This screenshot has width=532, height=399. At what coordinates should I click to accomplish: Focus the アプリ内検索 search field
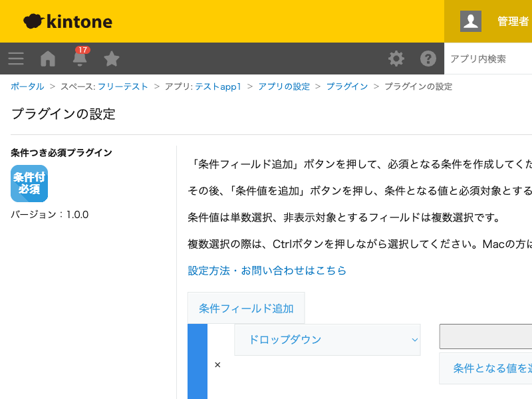point(488,59)
